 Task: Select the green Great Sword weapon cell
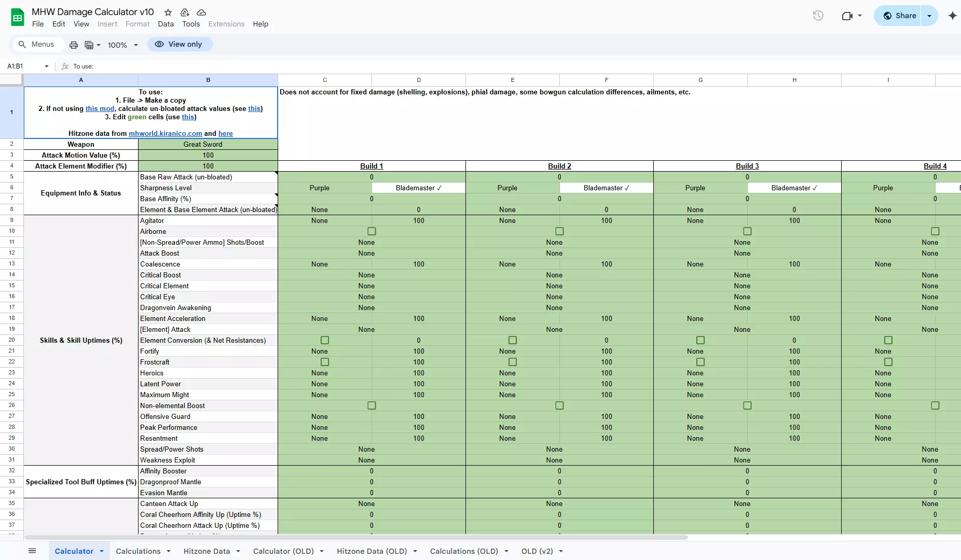coord(208,144)
